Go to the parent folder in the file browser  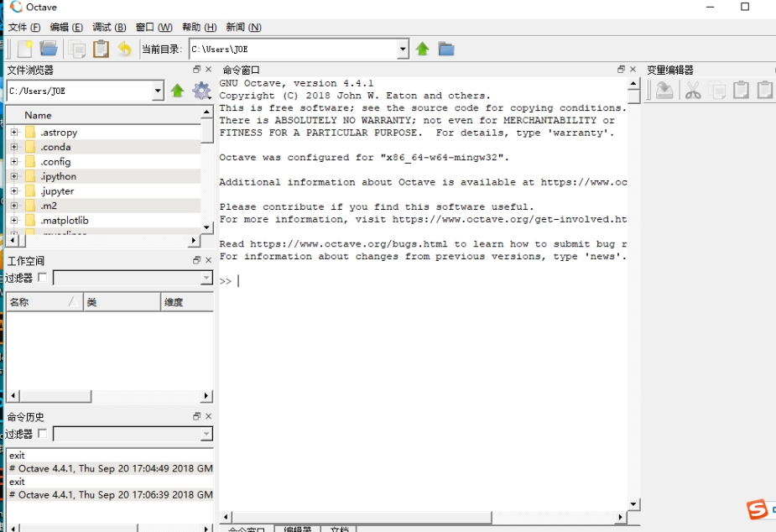(x=177, y=91)
